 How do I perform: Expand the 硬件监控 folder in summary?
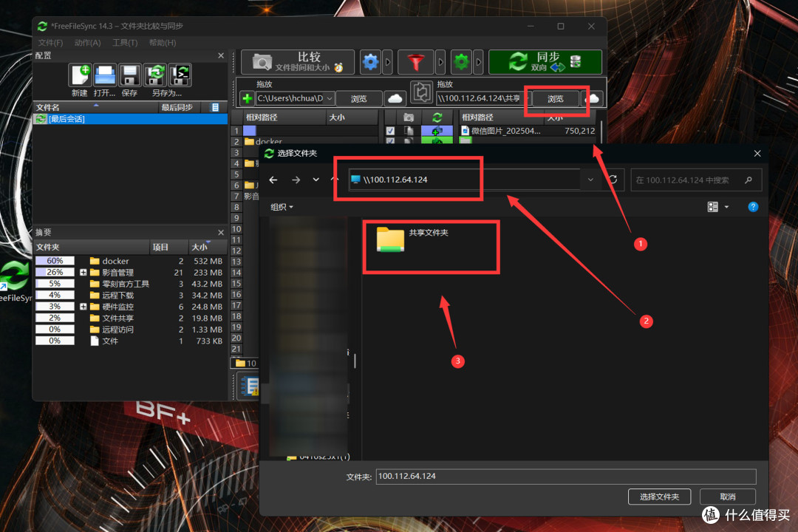click(x=83, y=307)
